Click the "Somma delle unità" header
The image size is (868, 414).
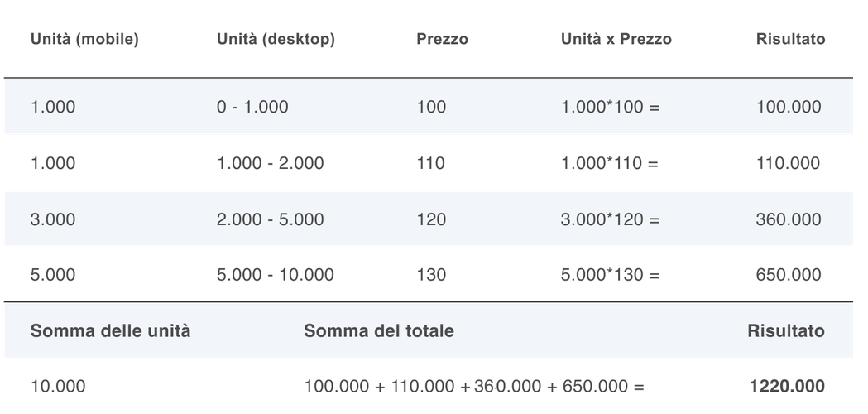[111, 330]
